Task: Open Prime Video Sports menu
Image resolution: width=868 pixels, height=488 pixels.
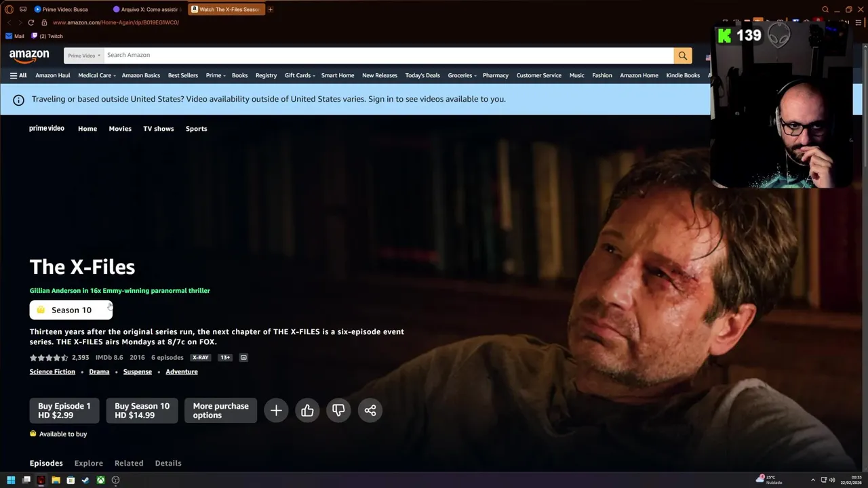Action: point(197,129)
